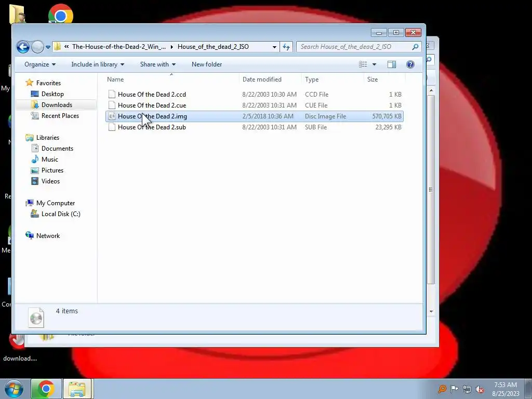Refresh the folder view
The width and height of the screenshot is (532, 399).
[286, 47]
